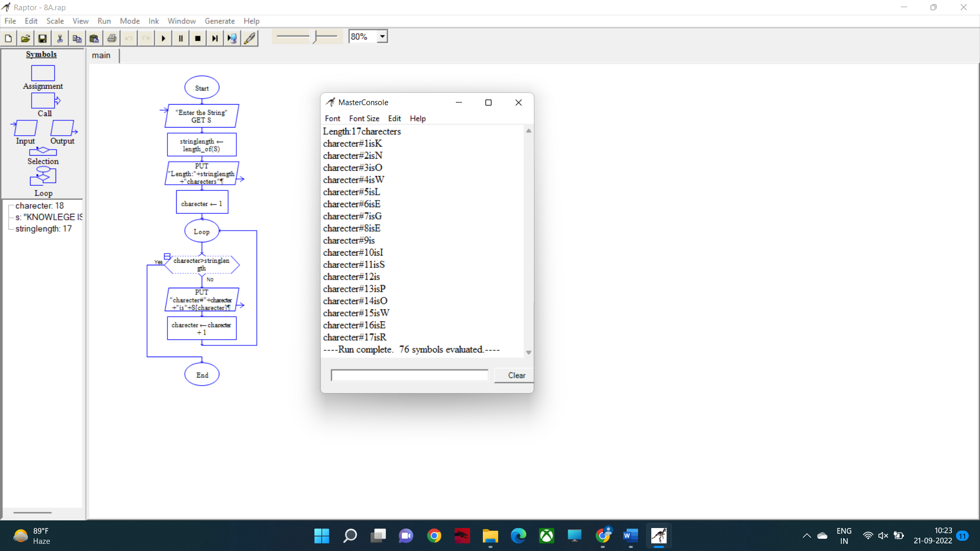Open Microsoft Word from the taskbar

[x=630, y=536]
